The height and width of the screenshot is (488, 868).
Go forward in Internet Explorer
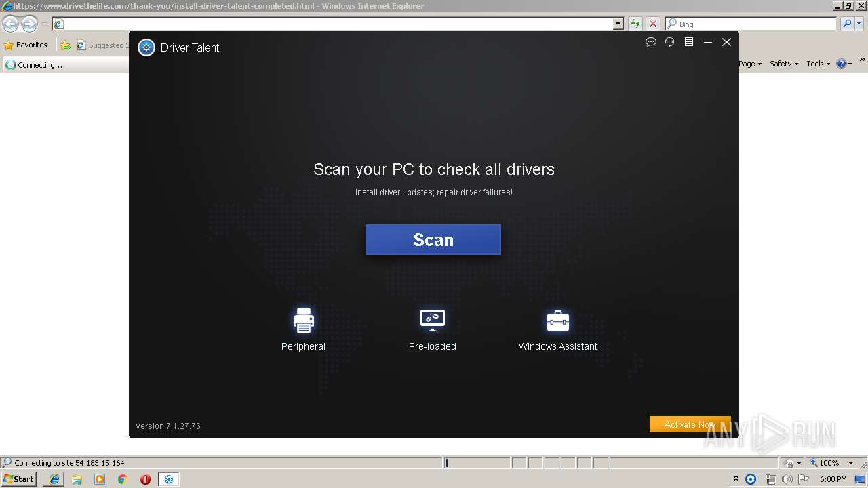pos(29,24)
